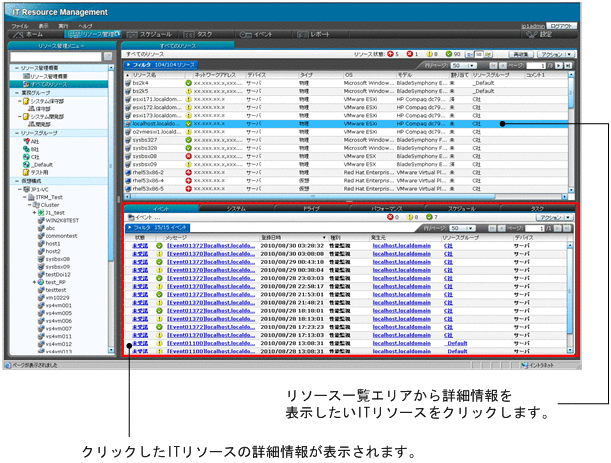This screenshot has width=611, height=463.
Task: Open the resource list items-per-page dropdown
Action: coord(463,65)
